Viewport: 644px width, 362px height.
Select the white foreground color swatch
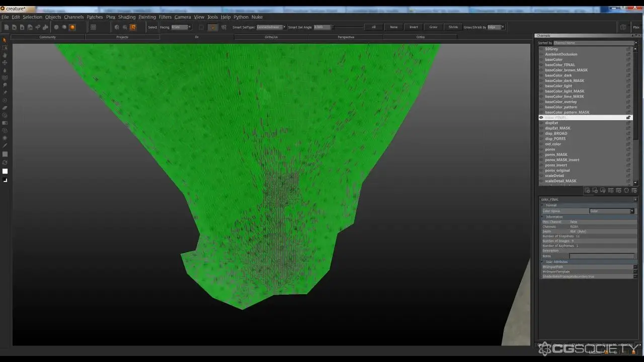(x=5, y=171)
